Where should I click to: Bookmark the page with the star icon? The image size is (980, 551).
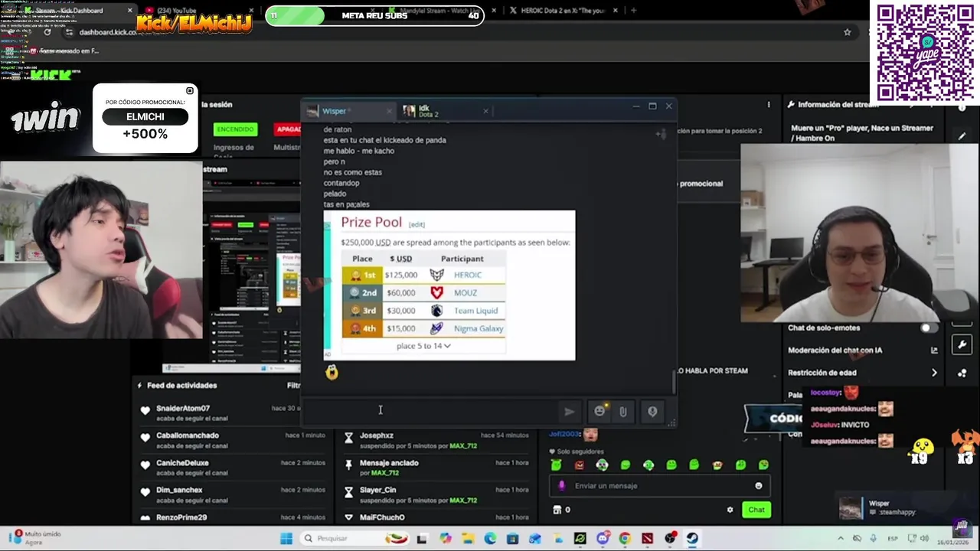(848, 32)
